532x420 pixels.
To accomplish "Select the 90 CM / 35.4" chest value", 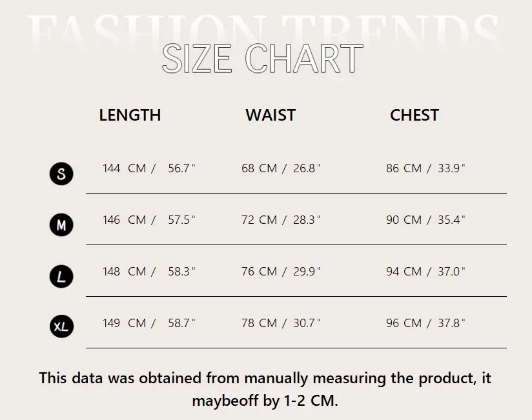I will coord(425,220).
